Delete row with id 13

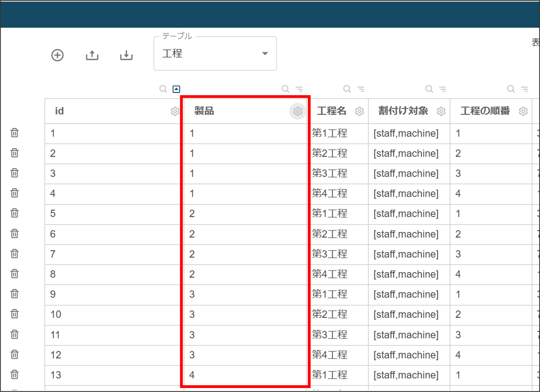pyautogui.click(x=15, y=375)
